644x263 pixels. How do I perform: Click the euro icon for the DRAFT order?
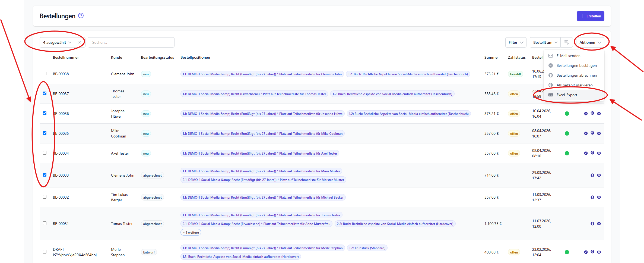[592, 252]
